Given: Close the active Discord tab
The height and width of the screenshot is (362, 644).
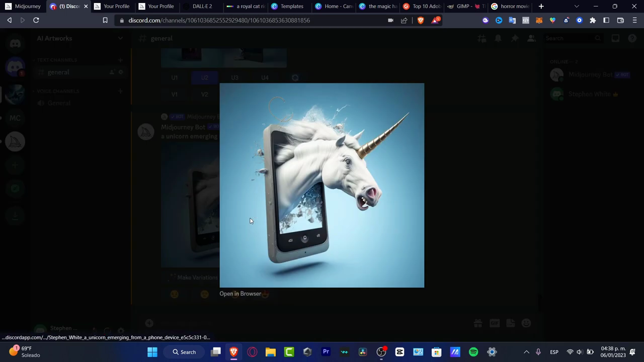Looking at the screenshot, I should pyautogui.click(x=86, y=7).
